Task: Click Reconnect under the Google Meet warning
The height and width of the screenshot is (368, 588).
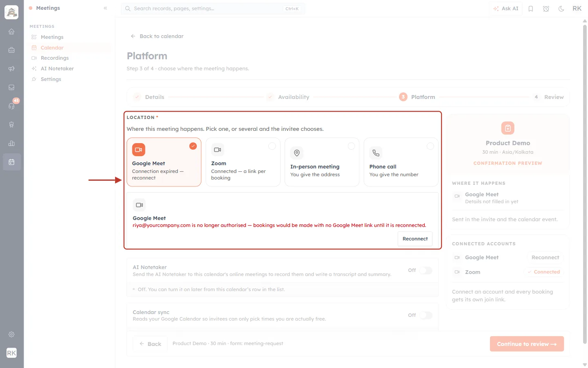Action: coord(415,239)
